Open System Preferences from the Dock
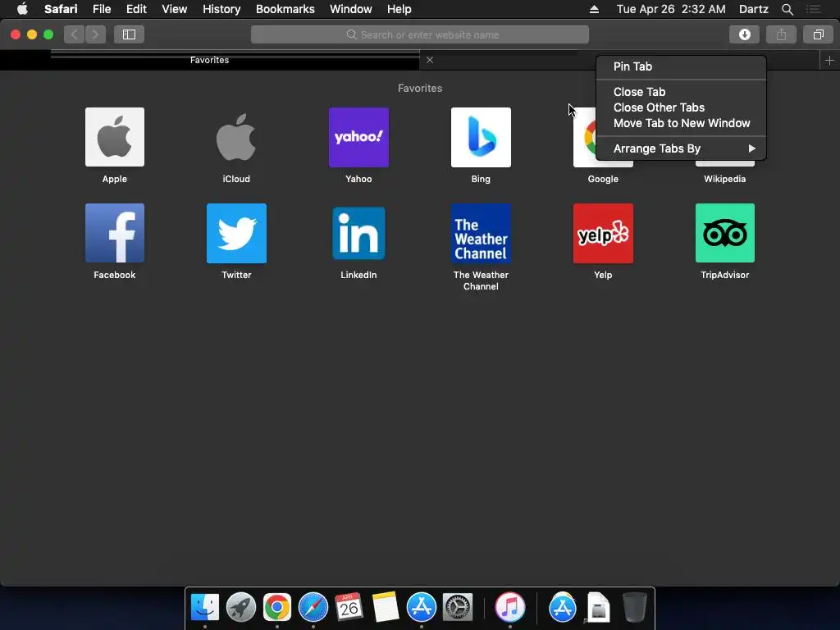840x630 pixels. pyautogui.click(x=458, y=607)
